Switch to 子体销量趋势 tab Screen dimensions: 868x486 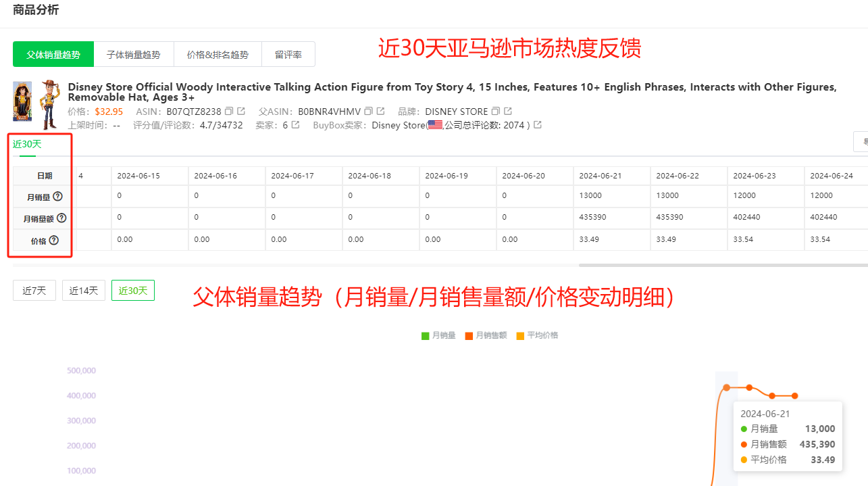[133, 55]
